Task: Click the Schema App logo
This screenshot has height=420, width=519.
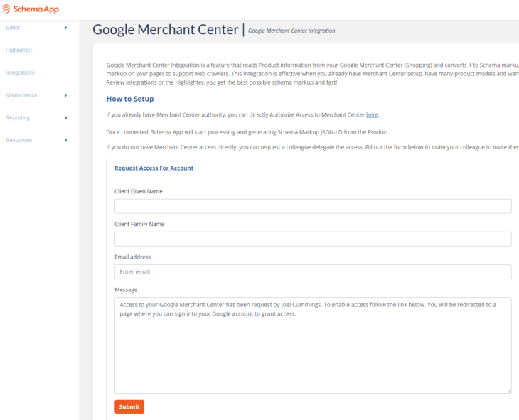Action: 31,9
